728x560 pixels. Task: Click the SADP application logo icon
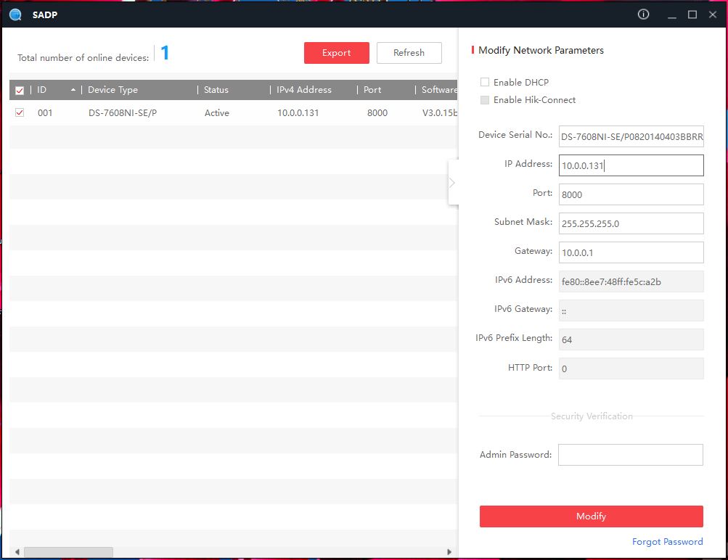click(x=15, y=15)
